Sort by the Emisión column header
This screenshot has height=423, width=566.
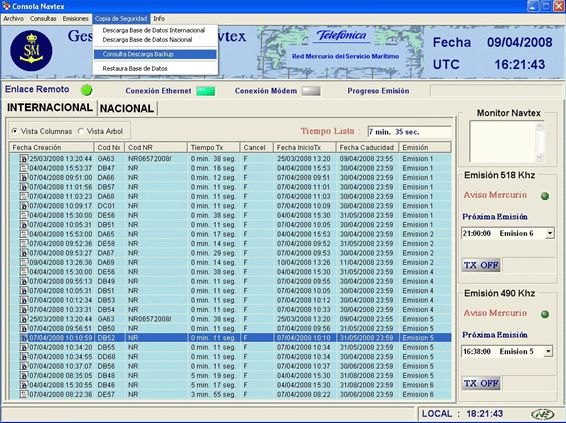pos(425,147)
